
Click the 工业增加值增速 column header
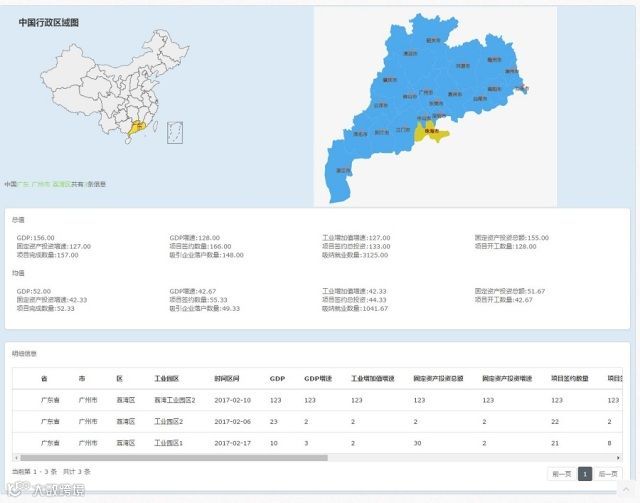[373, 378]
